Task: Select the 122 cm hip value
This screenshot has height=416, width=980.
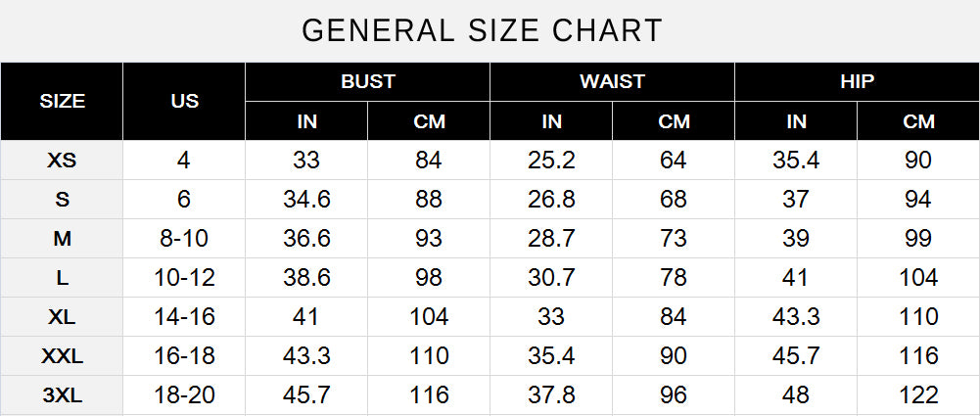Action: pos(918,395)
